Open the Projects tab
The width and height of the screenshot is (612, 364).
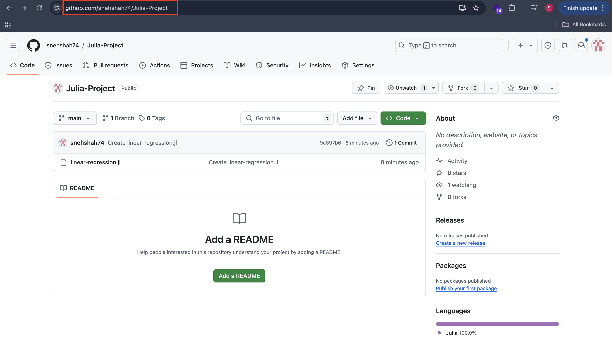click(197, 65)
